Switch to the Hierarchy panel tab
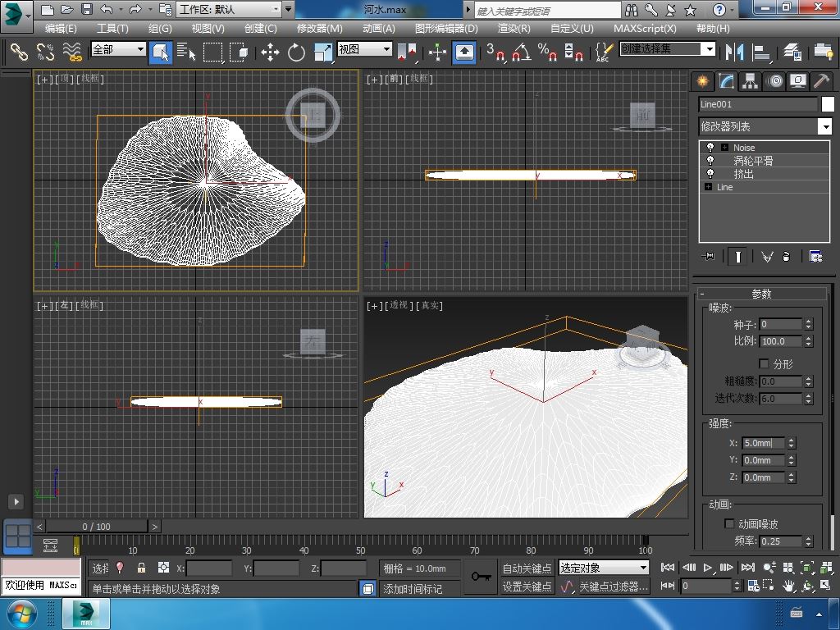This screenshot has height=630, width=840. click(x=750, y=81)
